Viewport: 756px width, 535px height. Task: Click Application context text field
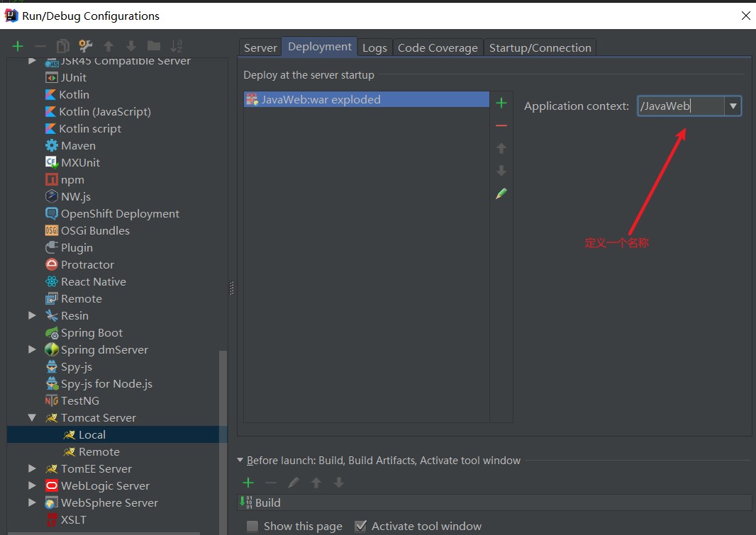(x=681, y=106)
